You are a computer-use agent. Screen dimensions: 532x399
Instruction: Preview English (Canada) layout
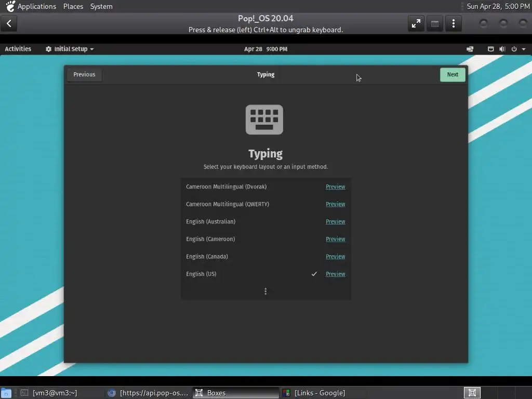pyautogui.click(x=335, y=257)
